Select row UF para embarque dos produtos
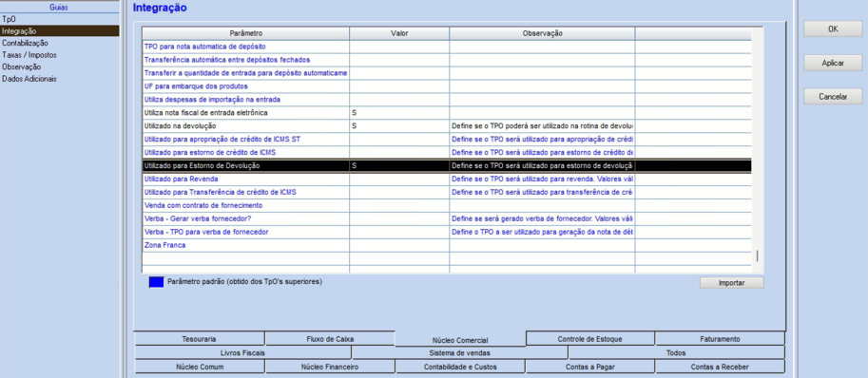The image size is (868, 378). pos(446,86)
